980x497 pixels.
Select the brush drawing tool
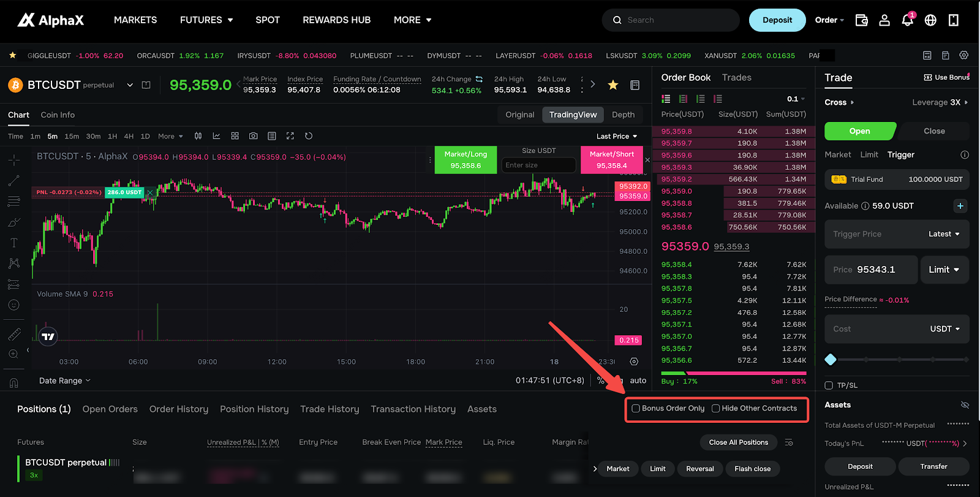click(14, 222)
